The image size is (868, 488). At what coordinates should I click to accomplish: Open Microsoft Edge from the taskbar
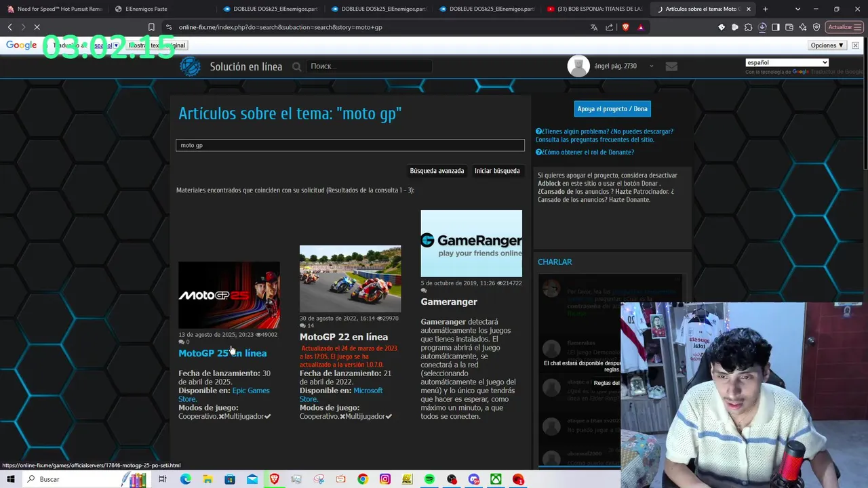click(185, 479)
